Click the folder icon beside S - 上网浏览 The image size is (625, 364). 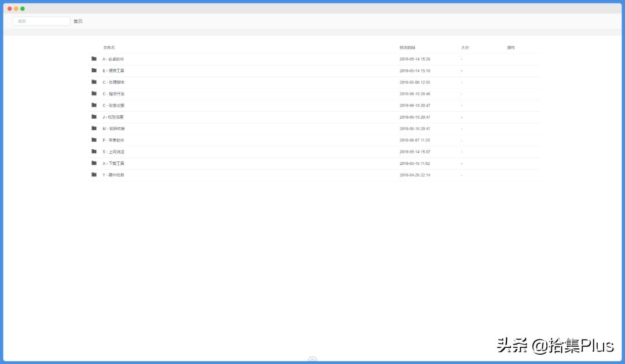(94, 152)
